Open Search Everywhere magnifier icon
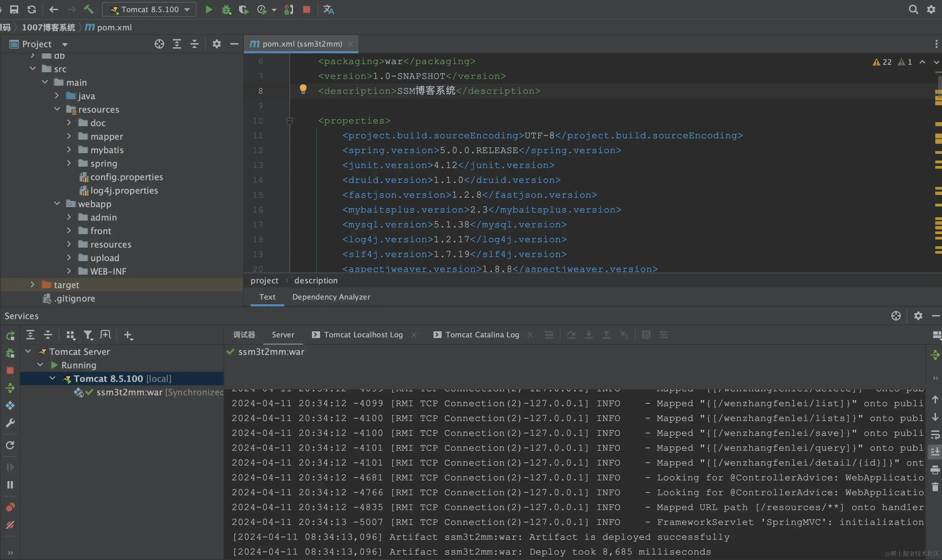Viewport: 942px width, 560px height. pos(913,9)
